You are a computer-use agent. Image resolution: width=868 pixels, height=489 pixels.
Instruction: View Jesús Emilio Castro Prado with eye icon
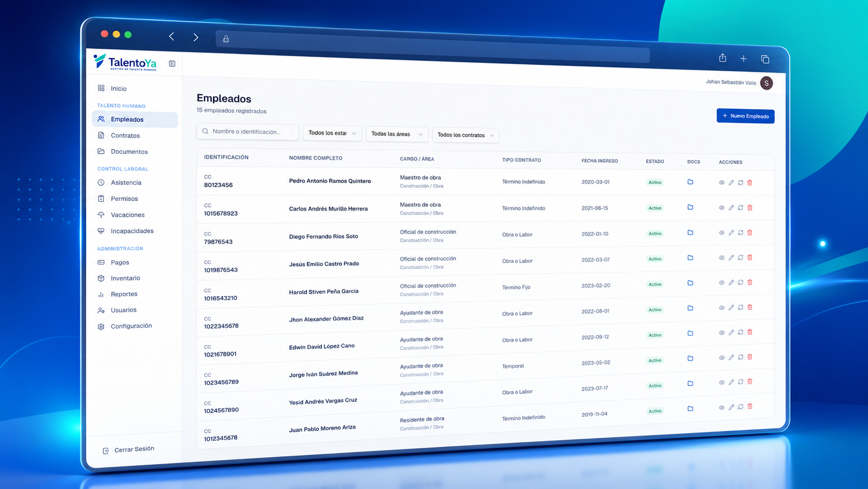(x=722, y=258)
